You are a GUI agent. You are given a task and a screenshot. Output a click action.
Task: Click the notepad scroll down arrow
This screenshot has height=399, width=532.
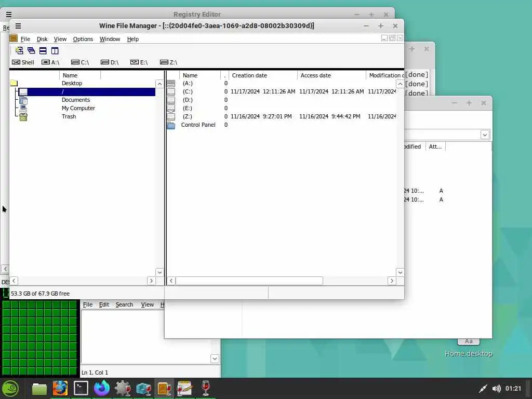tap(215, 358)
